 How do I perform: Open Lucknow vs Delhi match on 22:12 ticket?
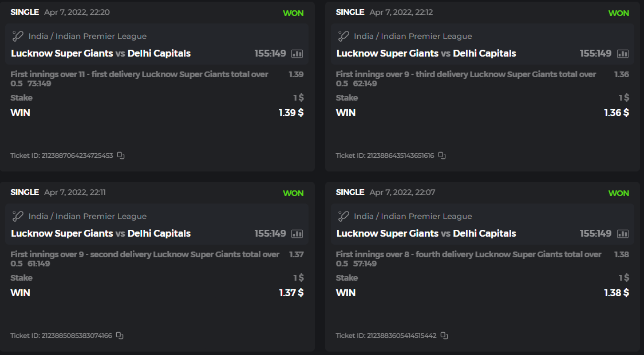426,54
